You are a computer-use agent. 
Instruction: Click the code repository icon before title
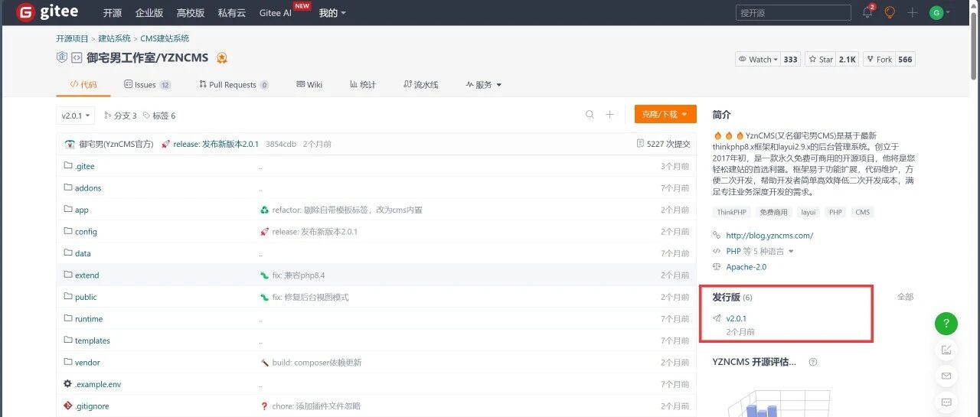point(77,57)
